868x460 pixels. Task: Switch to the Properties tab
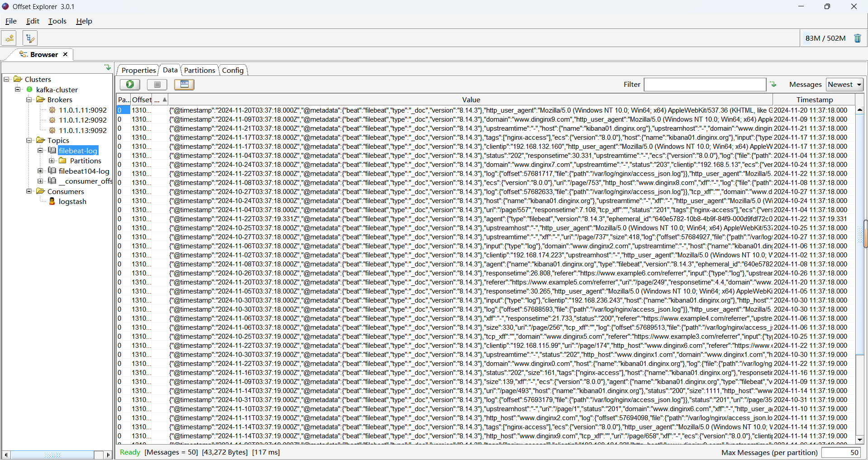(x=138, y=70)
